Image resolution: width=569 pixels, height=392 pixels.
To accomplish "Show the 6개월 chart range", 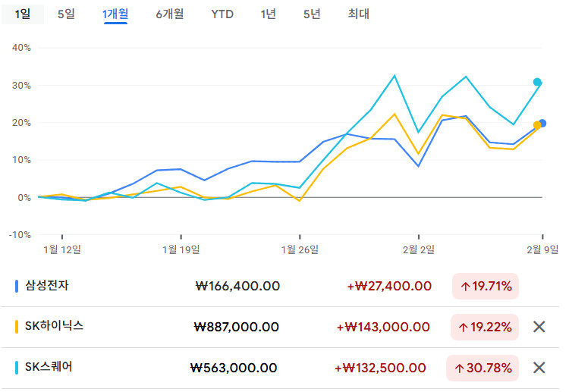I will (169, 14).
